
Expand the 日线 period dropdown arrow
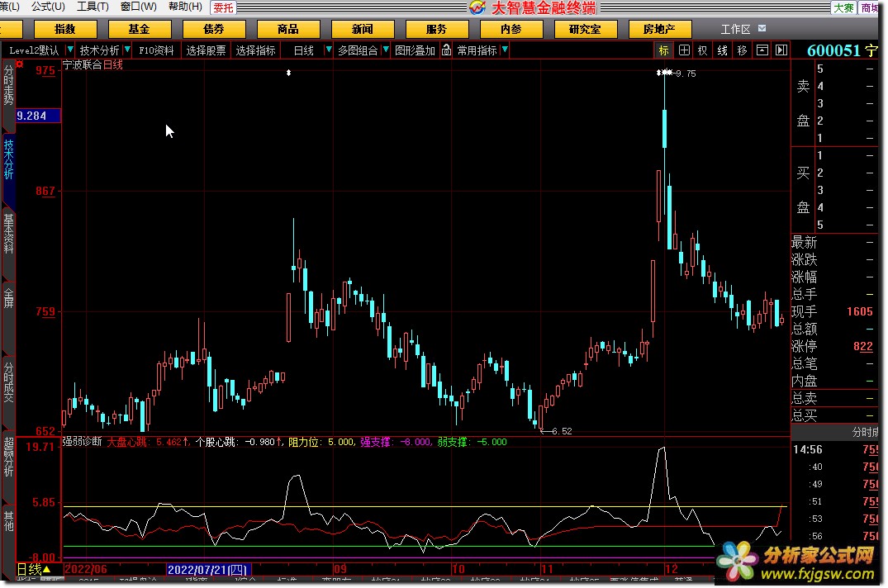[329, 50]
